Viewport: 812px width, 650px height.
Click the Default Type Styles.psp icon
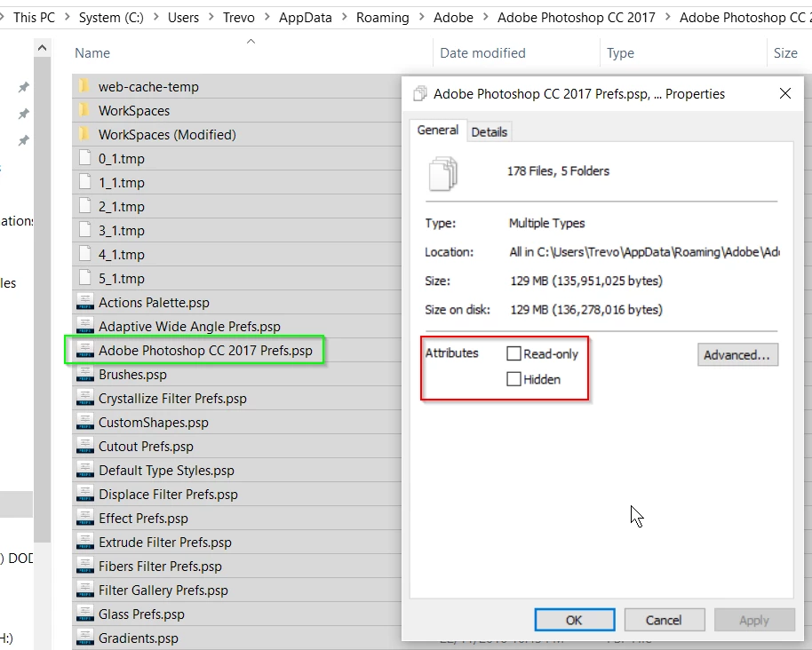pyautogui.click(x=85, y=470)
